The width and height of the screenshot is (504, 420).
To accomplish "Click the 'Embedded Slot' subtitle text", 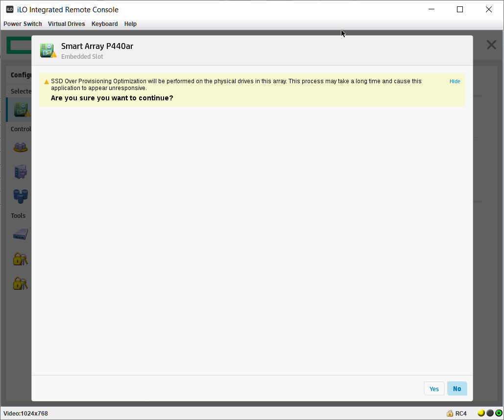I will [x=82, y=57].
